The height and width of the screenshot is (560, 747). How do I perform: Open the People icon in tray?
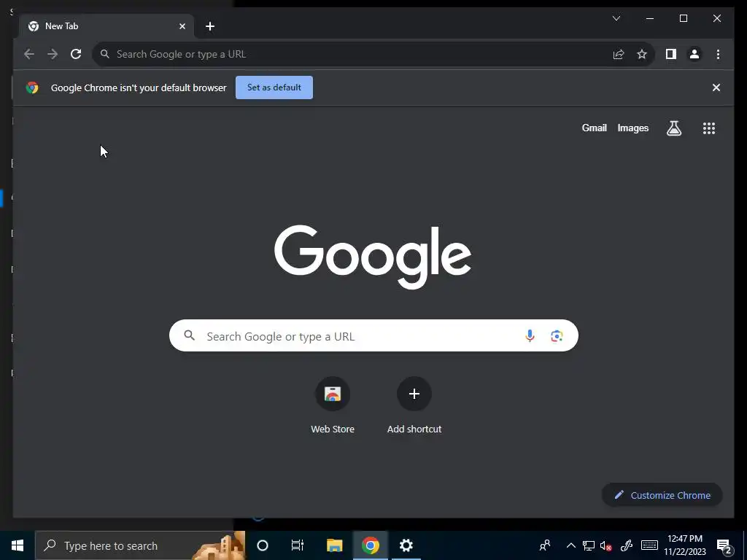coord(544,545)
